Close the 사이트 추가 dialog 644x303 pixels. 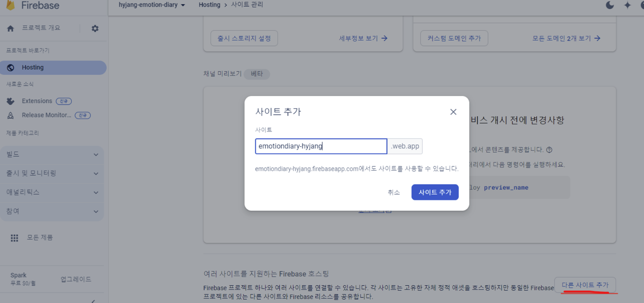click(453, 112)
